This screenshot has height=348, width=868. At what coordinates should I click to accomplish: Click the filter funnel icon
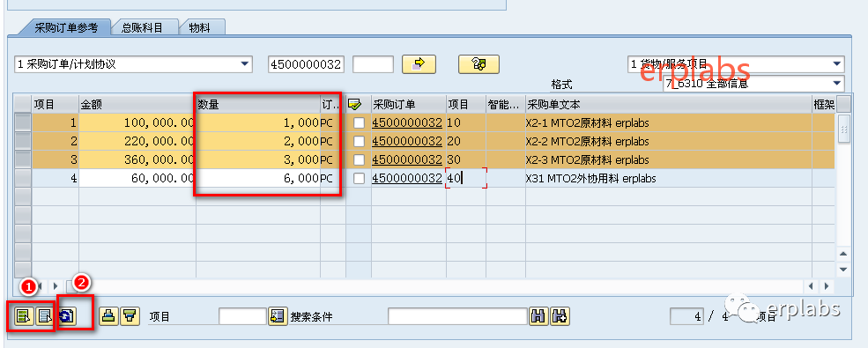tap(130, 316)
